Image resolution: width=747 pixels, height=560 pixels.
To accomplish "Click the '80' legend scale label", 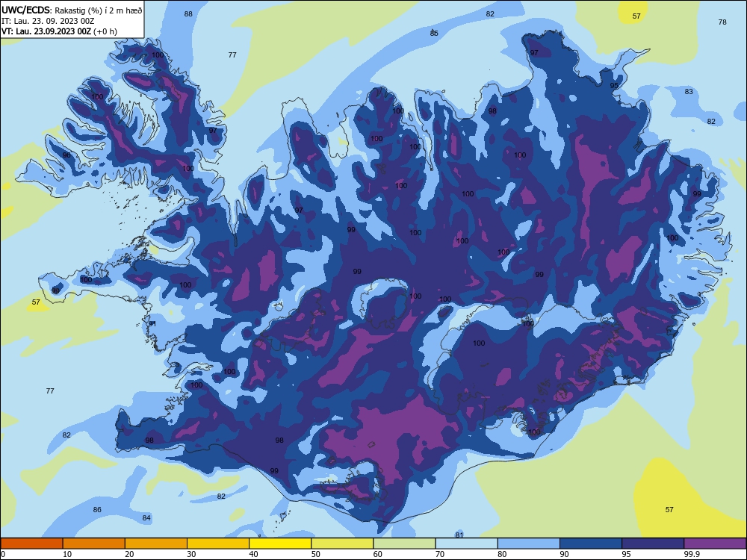I will point(502,554).
